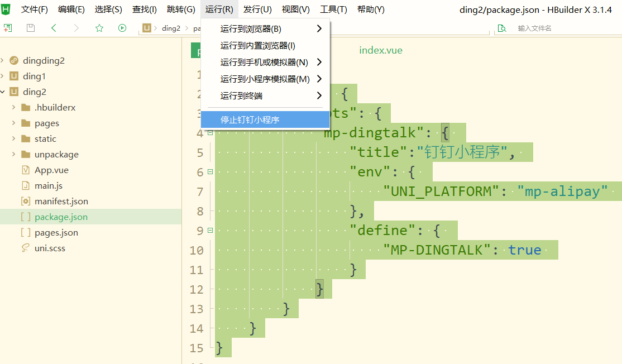Toggle code fold on line 9
The width and height of the screenshot is (622, 364).
pos(210,231)
